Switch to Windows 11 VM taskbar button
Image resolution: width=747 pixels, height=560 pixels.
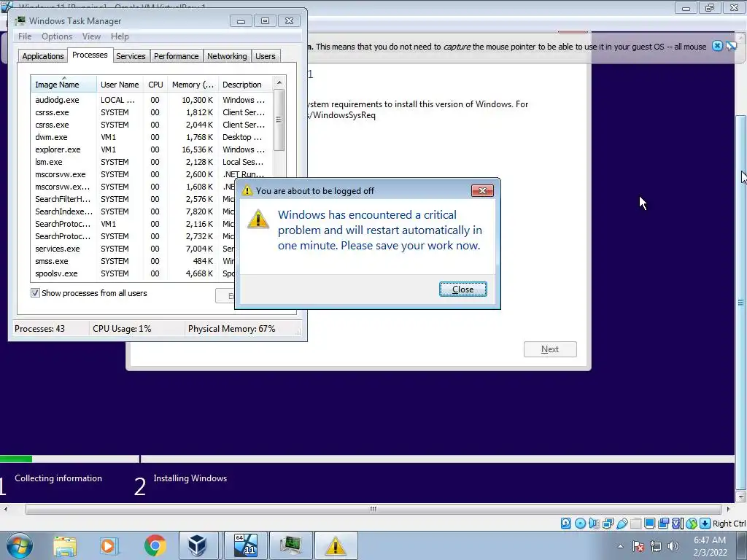tap(245, 545)
